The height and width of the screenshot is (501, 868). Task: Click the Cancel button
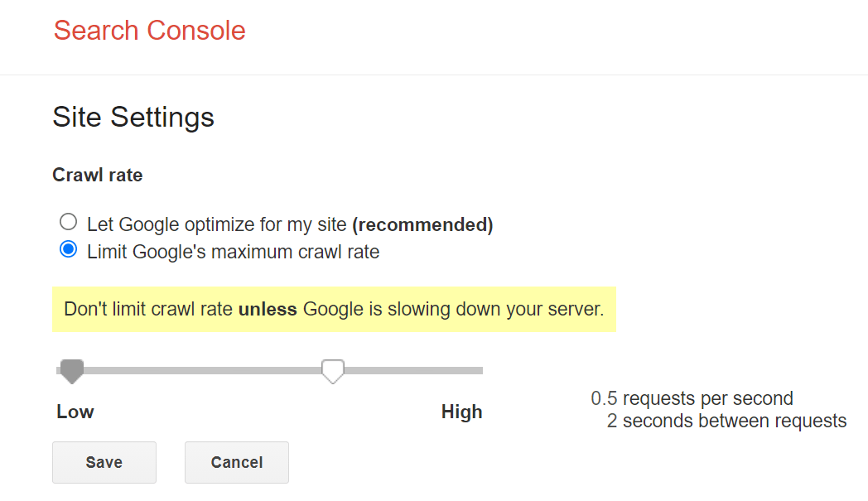coord(236,462)
